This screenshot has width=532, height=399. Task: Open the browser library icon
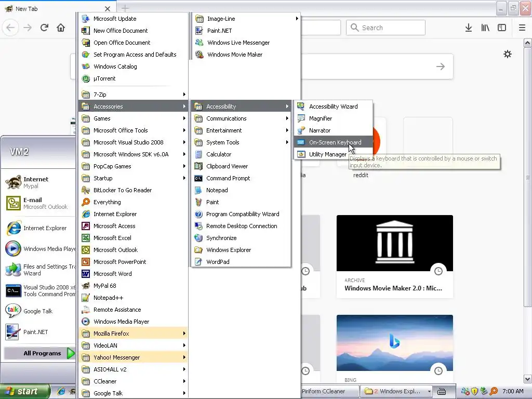coord(485,28)
